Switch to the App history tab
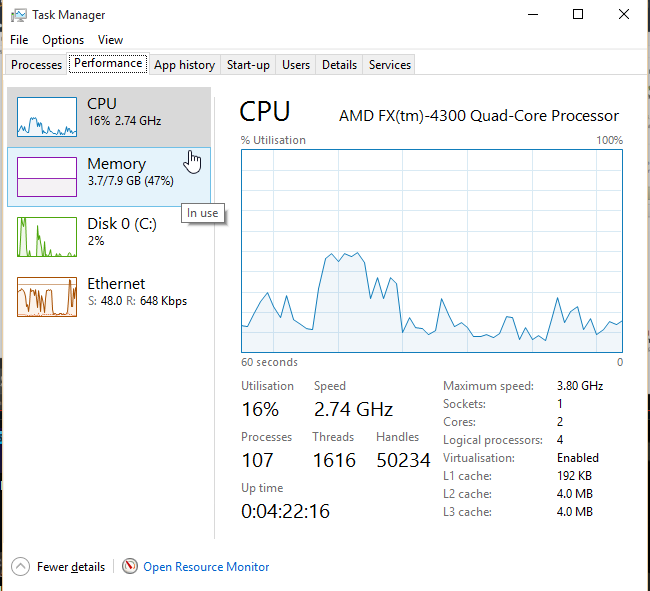 [x=184, y=65]
